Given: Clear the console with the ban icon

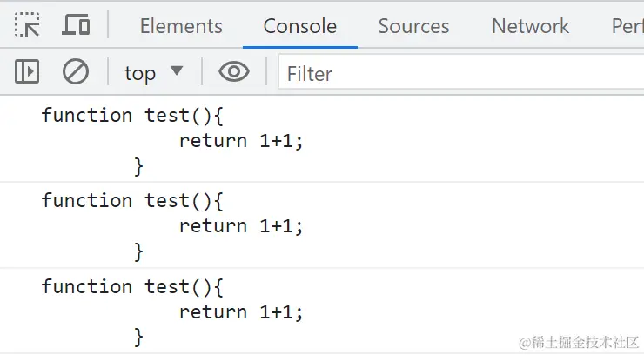Looking at the screenshot, I should [76, 72].
